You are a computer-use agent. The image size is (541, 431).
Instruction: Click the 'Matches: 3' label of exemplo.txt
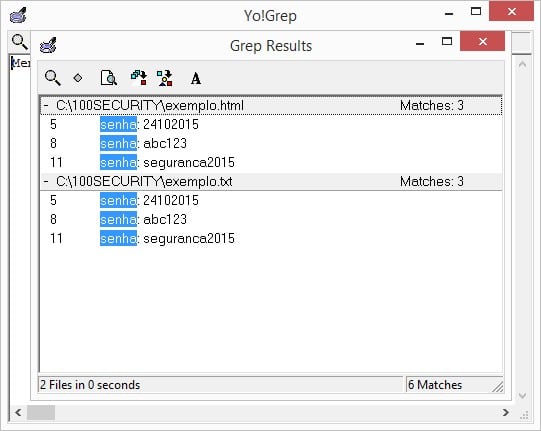pos(432,182)
